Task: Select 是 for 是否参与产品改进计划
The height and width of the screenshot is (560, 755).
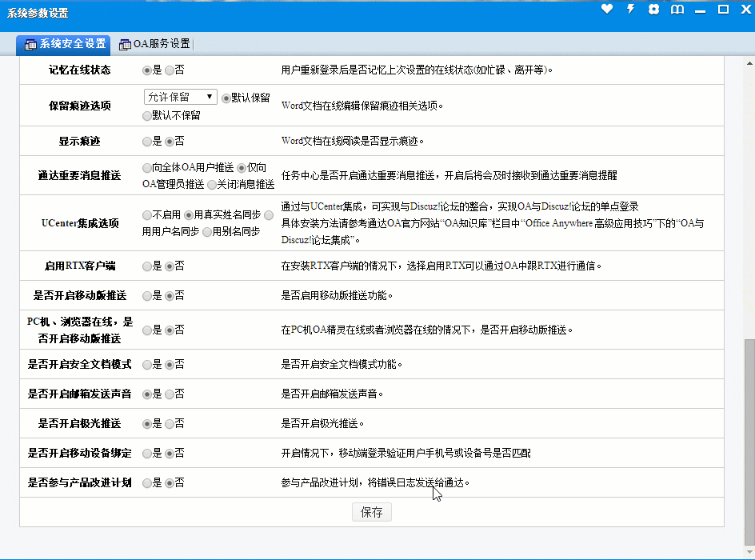Action: [x=147, y=483]
